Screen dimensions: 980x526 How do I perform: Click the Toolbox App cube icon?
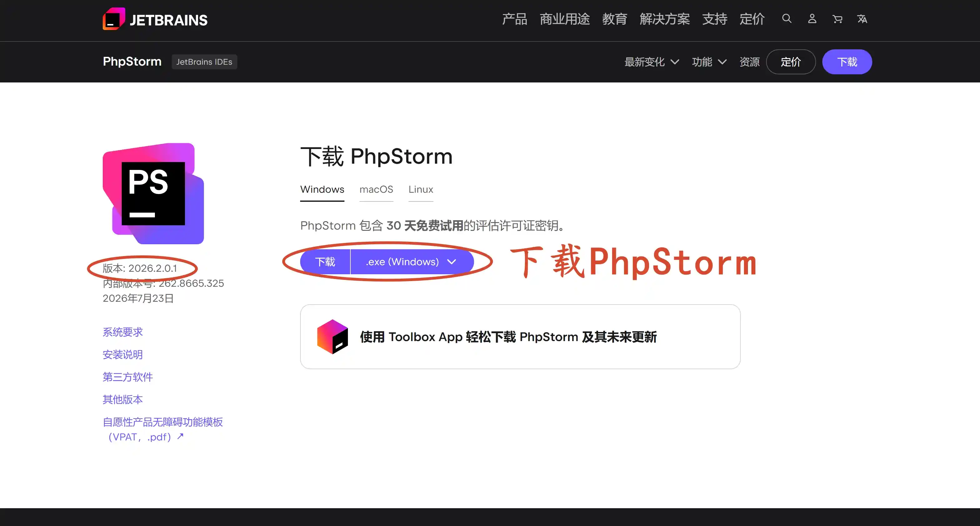pos(333,336)
